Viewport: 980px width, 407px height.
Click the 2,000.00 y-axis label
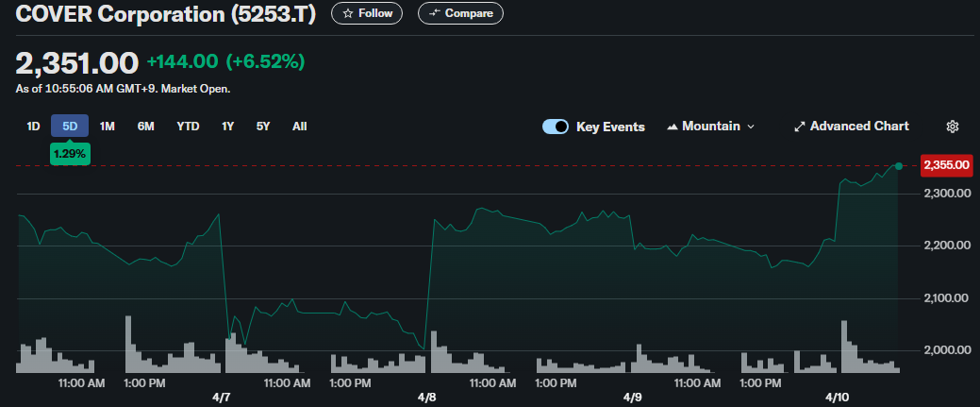click(x=946, y=350)
